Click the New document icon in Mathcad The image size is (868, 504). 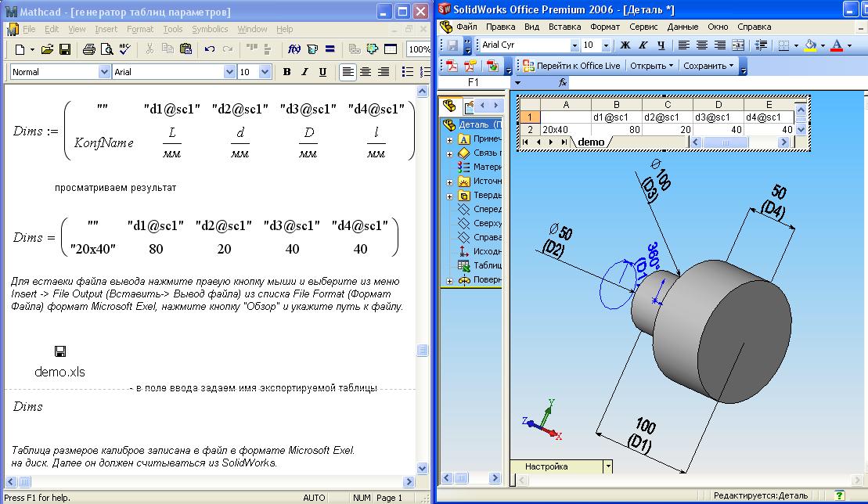click(20, 50)
